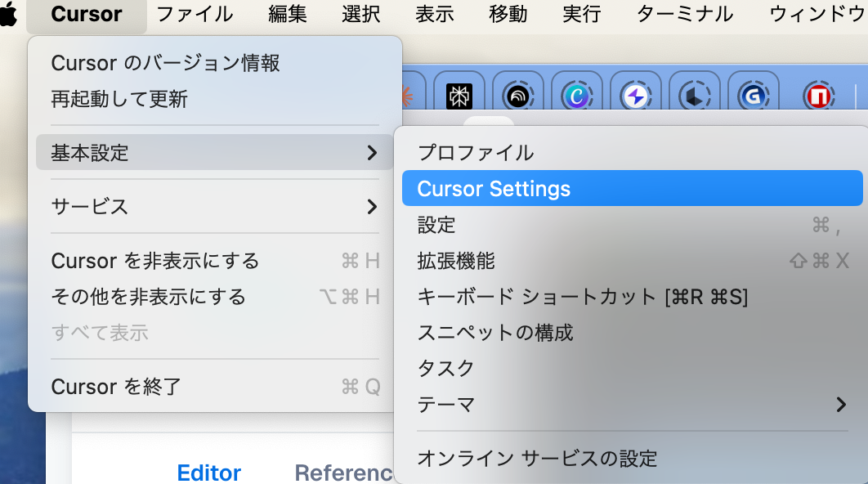Screen dimensions: 868x484
Task: Expand the テーマ submenu arrow
Action: [x=841, y=405]
